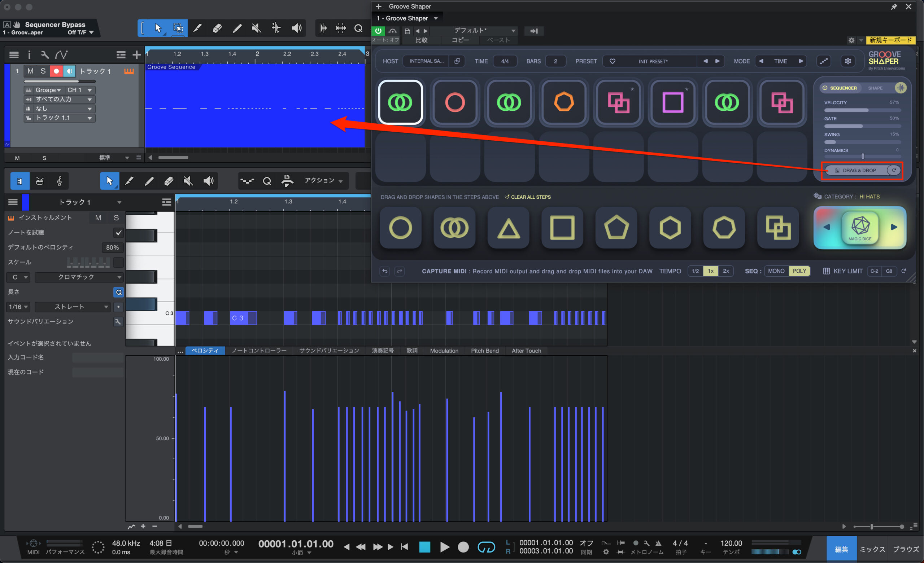
Task: Open the アクション dropdown menu
Action: pos(323,181)
